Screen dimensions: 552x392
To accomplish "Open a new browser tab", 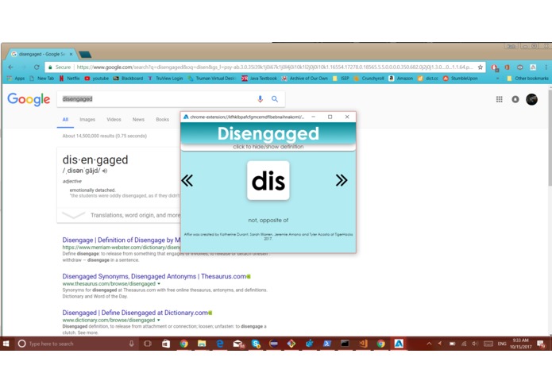I will 85,55.
